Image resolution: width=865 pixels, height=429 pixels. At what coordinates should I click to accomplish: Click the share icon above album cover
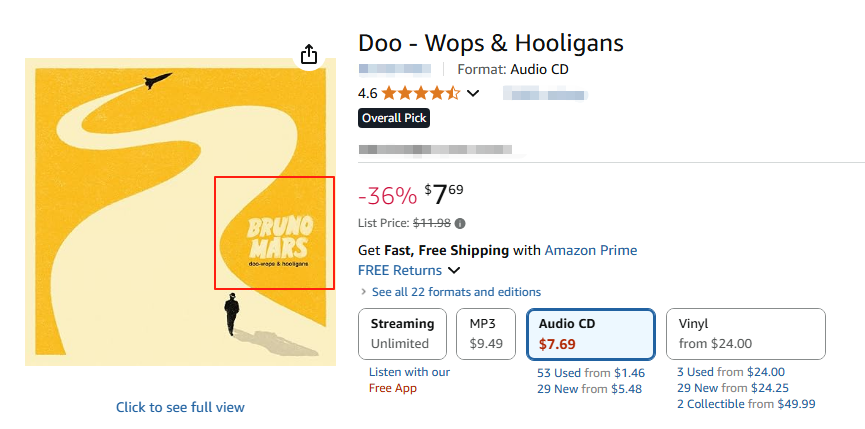coord(309,54)
